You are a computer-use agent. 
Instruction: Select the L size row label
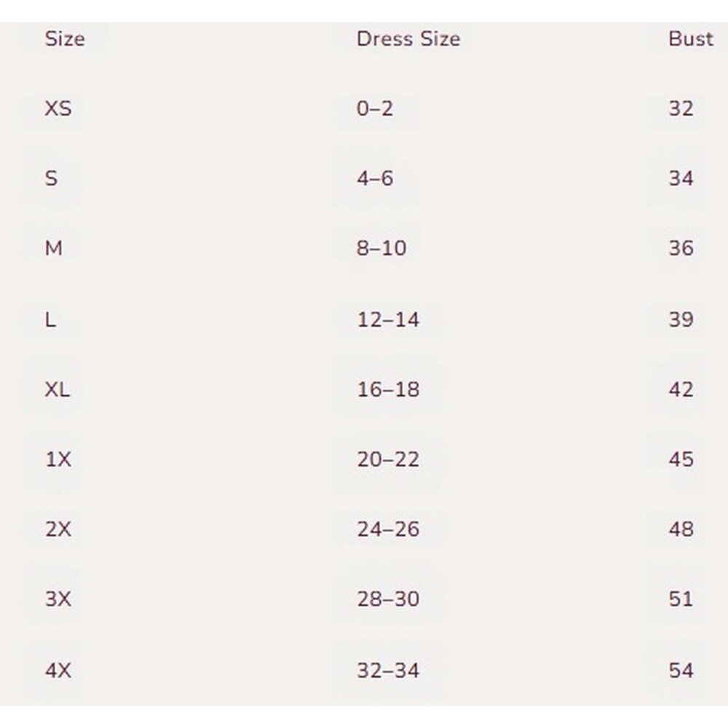51,320
